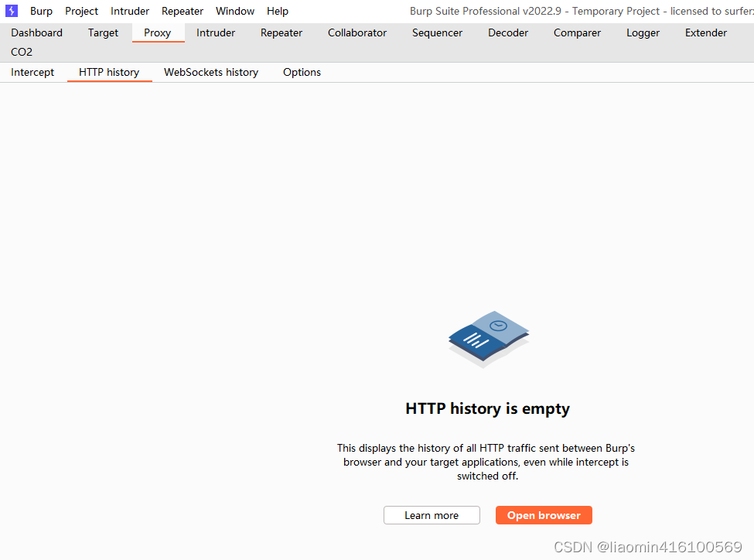Screen dimensions: 754x560
Task: Open the WebSockets history sub-tab
Action: [211, 72]
